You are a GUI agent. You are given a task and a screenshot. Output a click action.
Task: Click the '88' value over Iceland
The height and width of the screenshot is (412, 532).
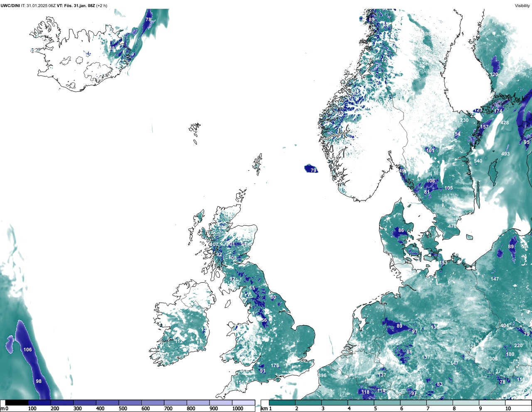coord(112,48)
